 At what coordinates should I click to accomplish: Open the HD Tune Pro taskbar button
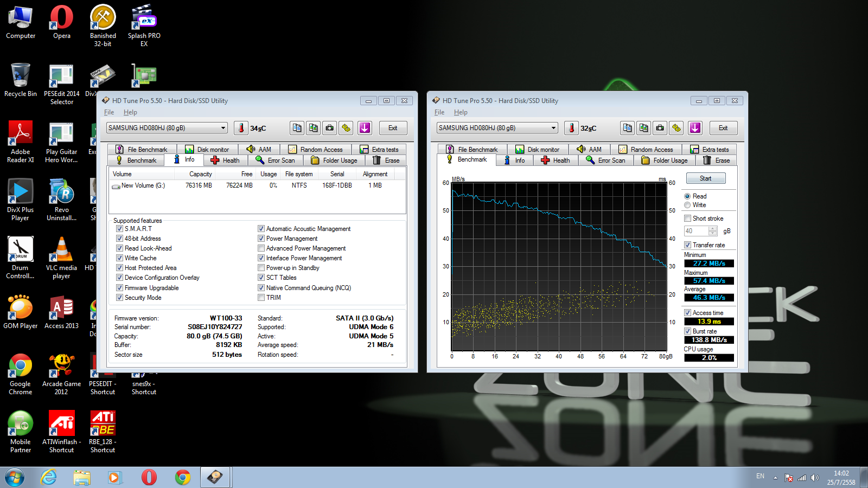coord(216,477)
